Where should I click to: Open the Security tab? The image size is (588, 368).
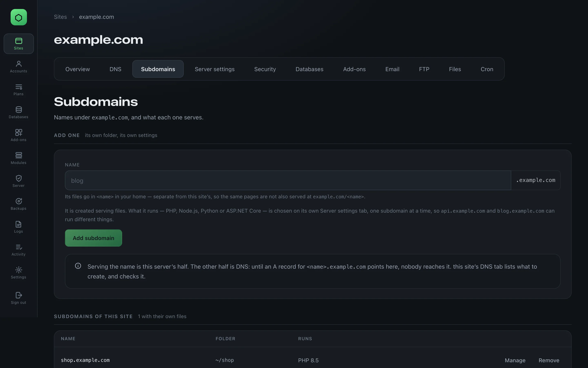tap(265, 69)
